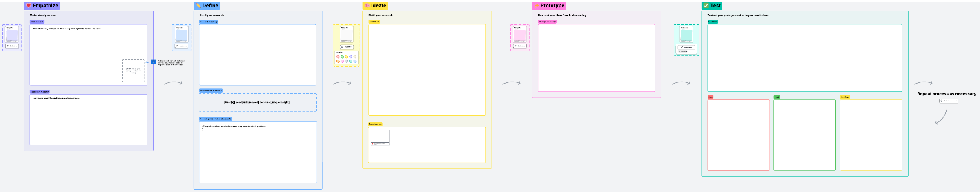980x194 pixels.
Task: Pick the green stamp in the Ideate voting palette
Action: pos(342,57)
